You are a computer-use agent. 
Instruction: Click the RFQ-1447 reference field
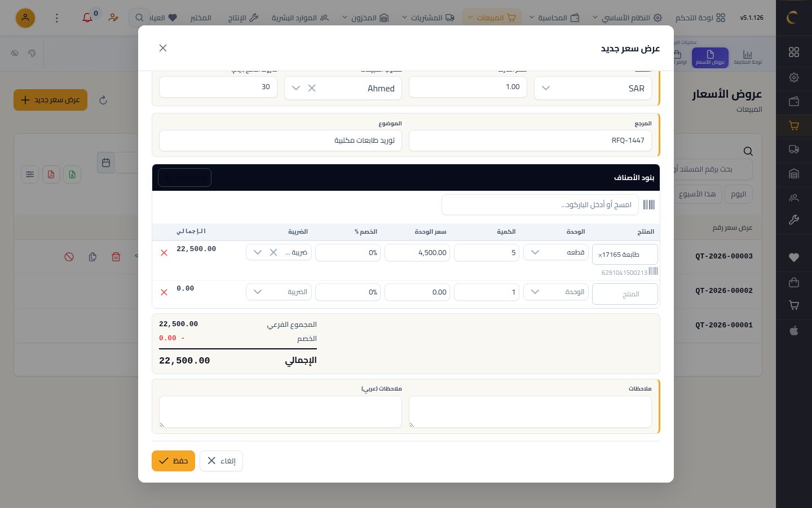pyautogui.click(x=530, y=141)
